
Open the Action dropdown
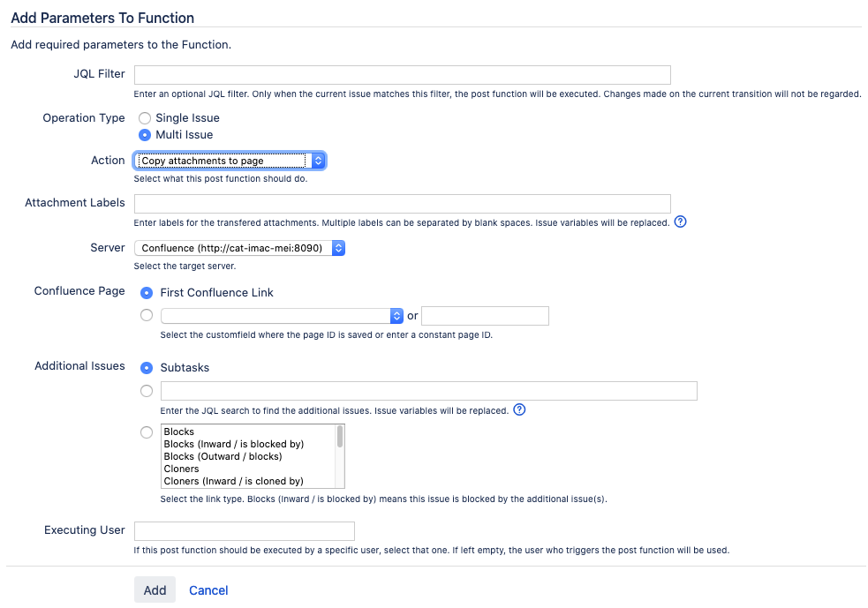pyautogui.click(x=230, y=161)
